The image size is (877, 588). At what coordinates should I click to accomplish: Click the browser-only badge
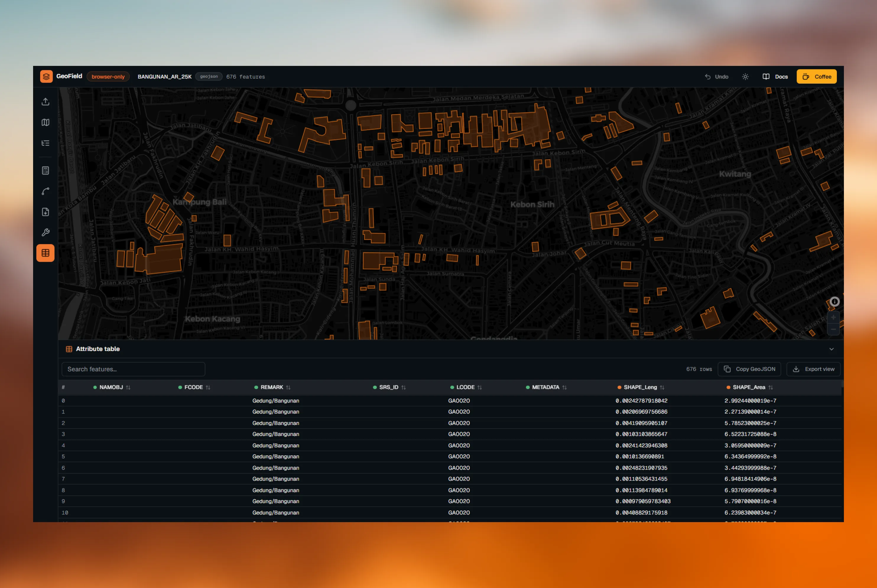(108, 77)
